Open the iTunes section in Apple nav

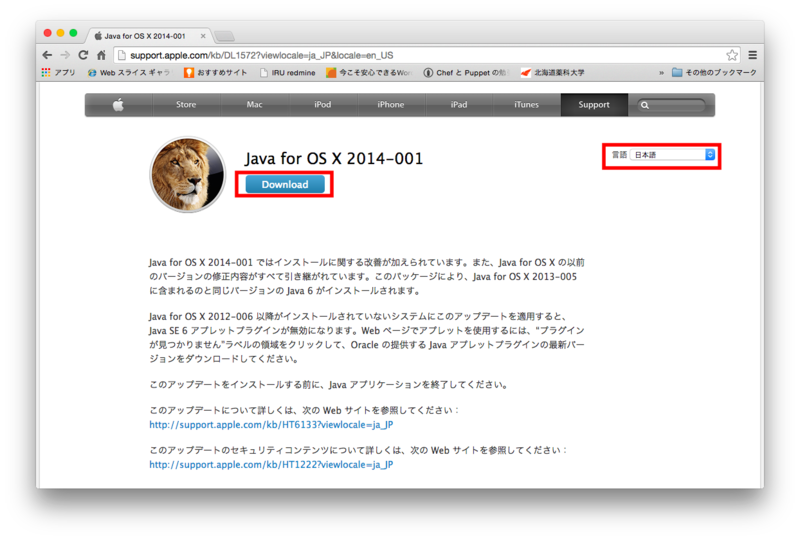(x=527, y=105)
